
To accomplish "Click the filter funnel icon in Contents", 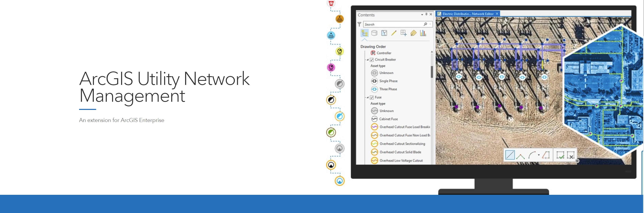I will (359, 24).
